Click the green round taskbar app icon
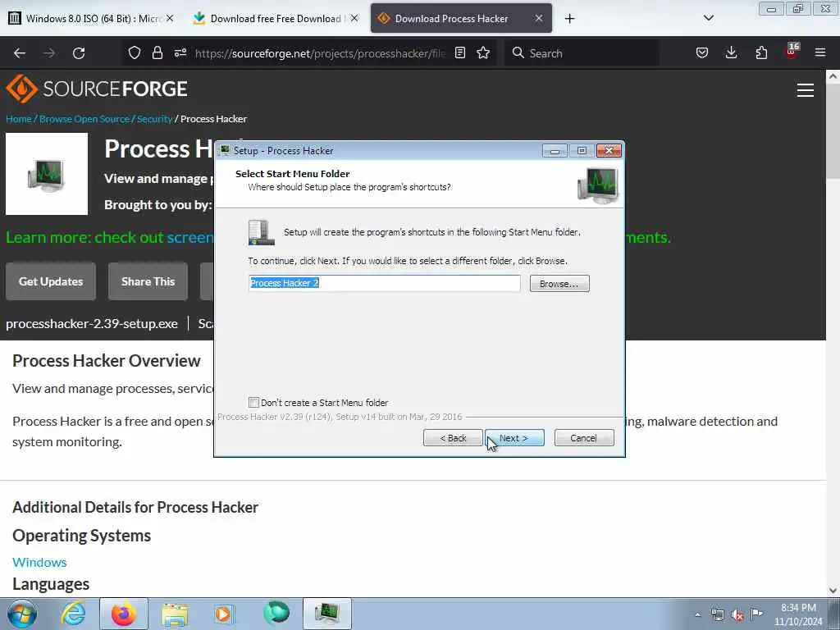The width and height of the screenshot is (840, 630). coord(276,613)
